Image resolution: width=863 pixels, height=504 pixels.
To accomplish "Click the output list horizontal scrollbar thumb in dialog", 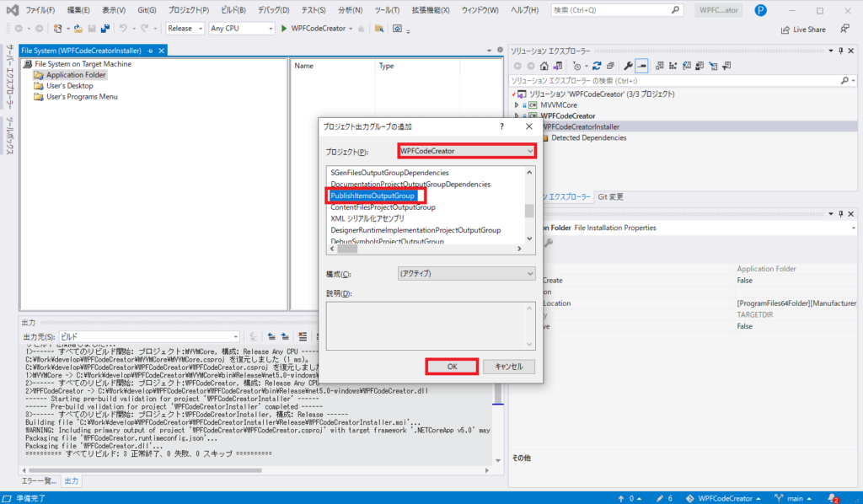I will point(347,249).
